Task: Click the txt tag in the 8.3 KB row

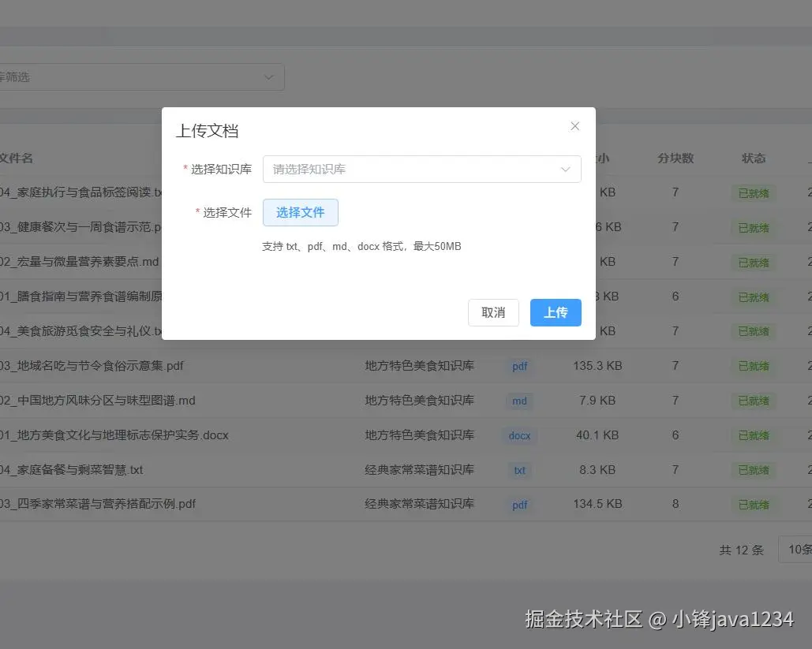Action: pos(519,471)
